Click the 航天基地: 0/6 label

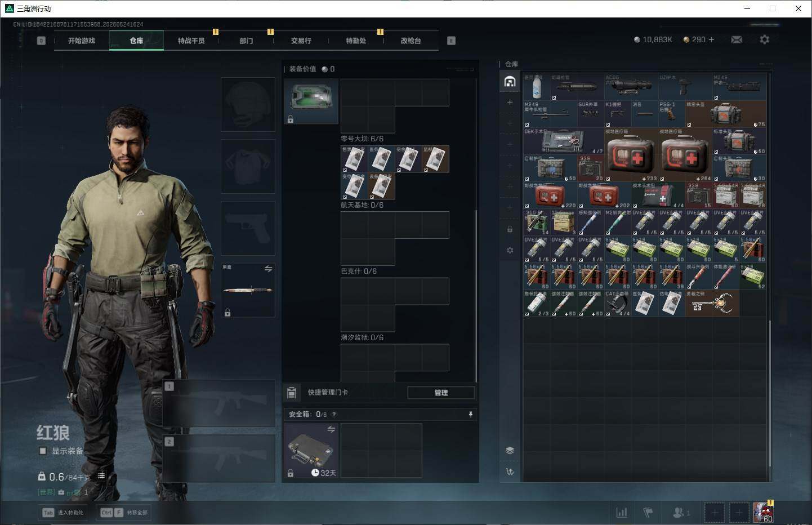pyautogui.click(x=362, y=205)
